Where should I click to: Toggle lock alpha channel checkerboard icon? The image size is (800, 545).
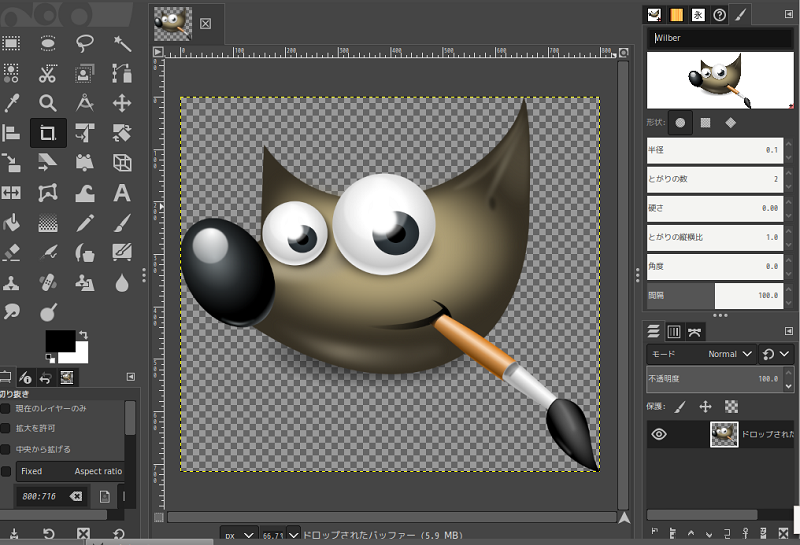(731, 407)
